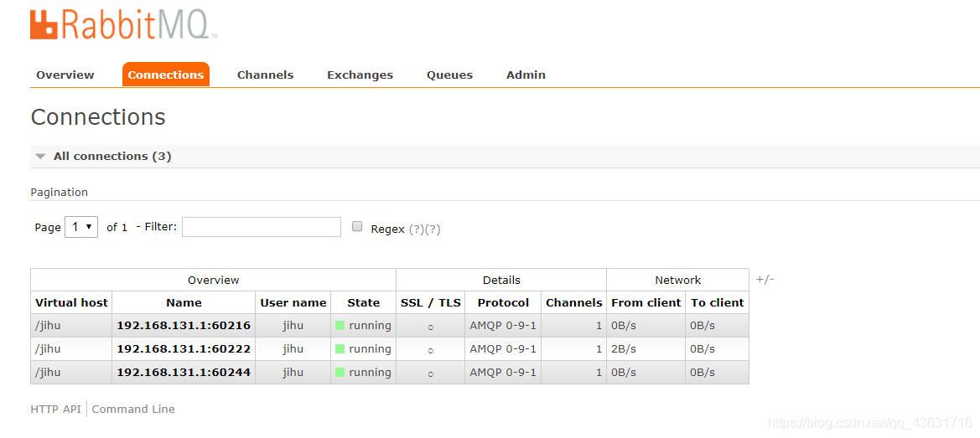The image size is (980, 438).
Task: Click the +/- column selector
Action: (765, 280)
